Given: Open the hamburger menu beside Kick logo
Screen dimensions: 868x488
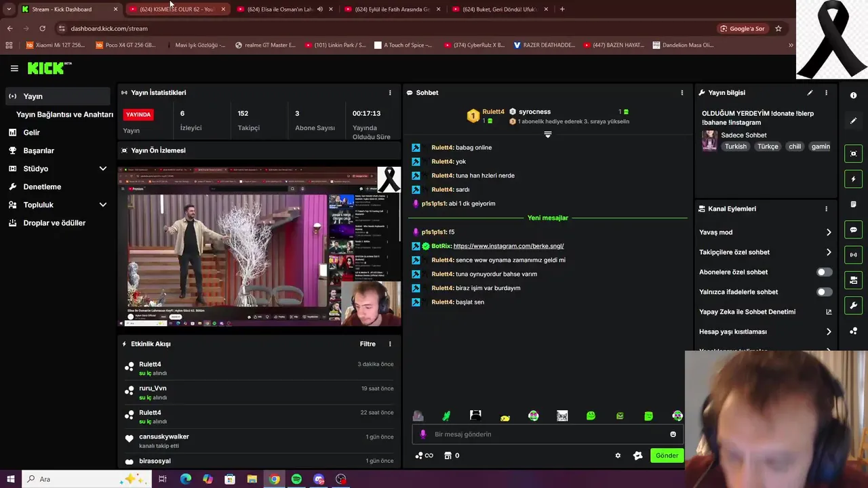Looking at the screenshot, I should click(14, 68).
